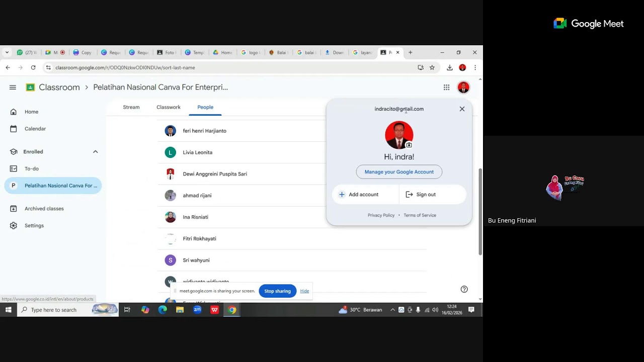Viewport: 644px width, 362px height.
Task: Launch Copilot from the taskbar
Action: pos(145,310)
